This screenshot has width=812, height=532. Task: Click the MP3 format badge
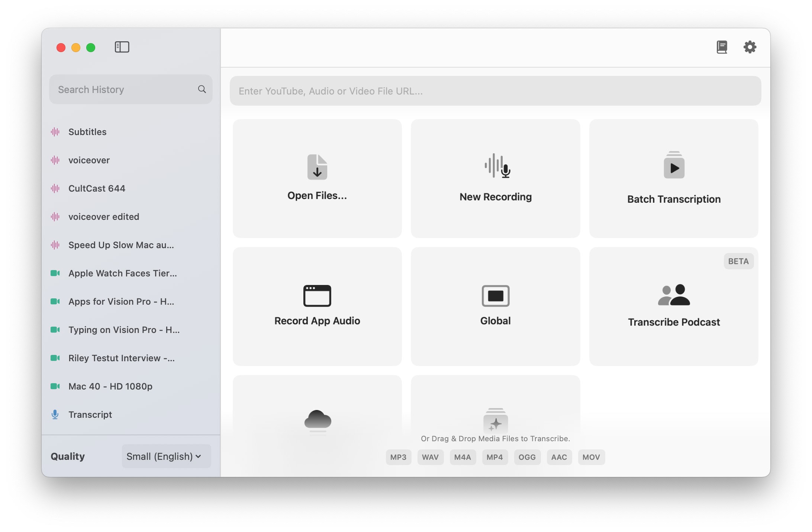pos(398,457)
